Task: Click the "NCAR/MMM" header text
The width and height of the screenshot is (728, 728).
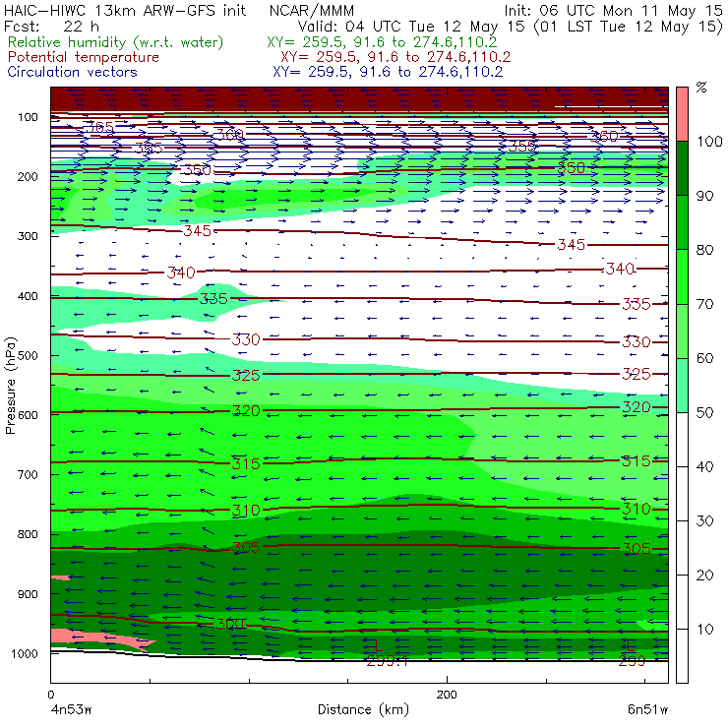Action: point(312,10)
